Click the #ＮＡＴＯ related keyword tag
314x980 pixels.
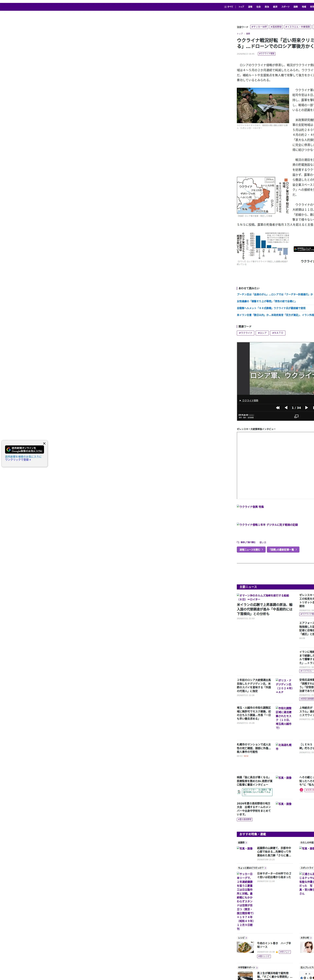278,333
